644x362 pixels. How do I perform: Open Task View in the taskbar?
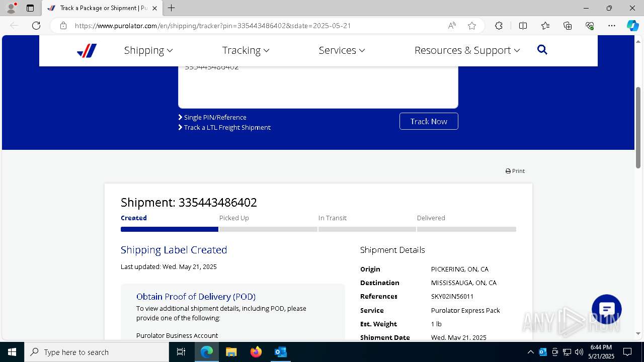181,352
